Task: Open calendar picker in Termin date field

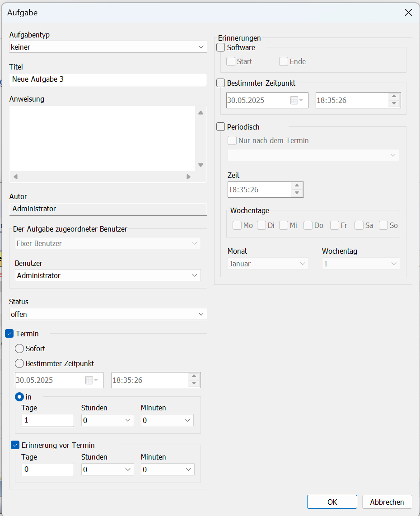Action: pos(92,380)
